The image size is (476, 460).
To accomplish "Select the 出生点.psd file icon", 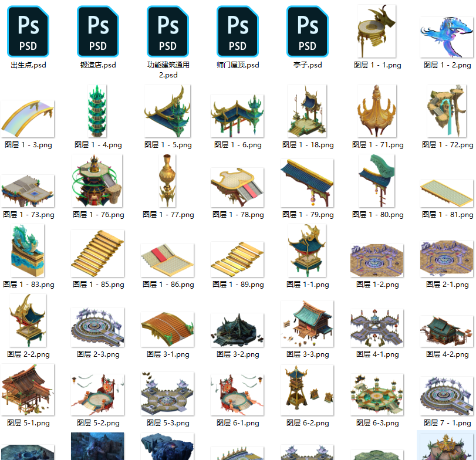I will (x=28, y=32).
